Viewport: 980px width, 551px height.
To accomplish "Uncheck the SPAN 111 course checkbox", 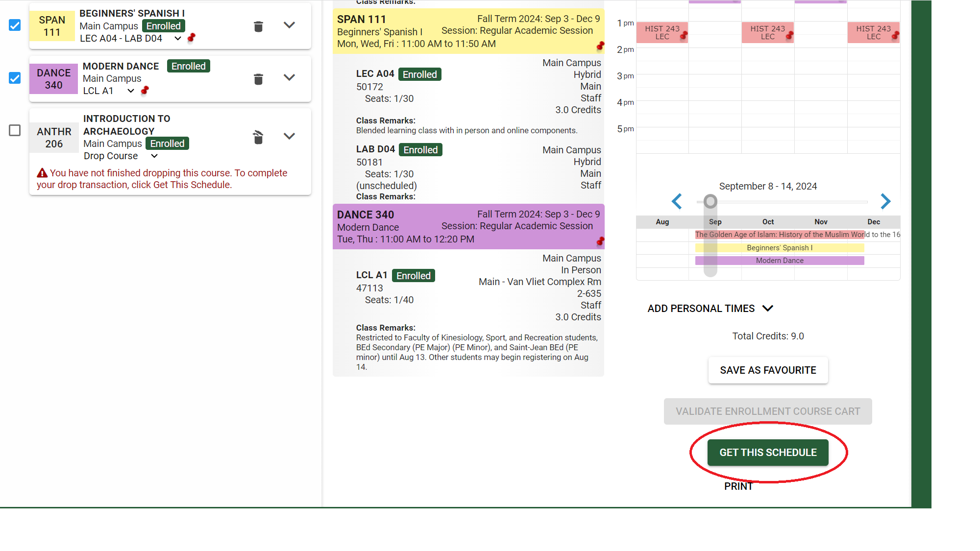I will (15, 25).
